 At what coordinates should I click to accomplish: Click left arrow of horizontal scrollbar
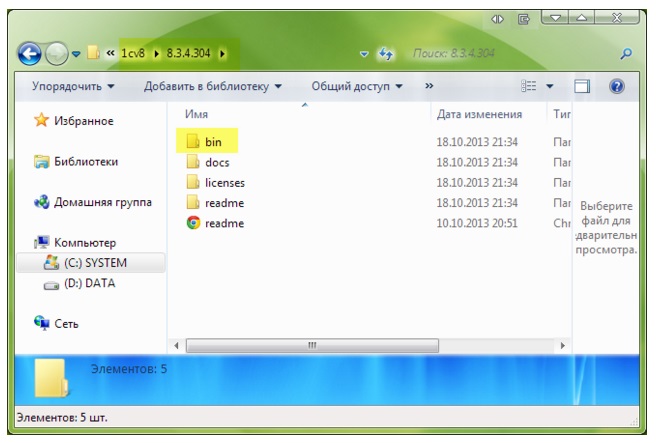pos(176,346)
